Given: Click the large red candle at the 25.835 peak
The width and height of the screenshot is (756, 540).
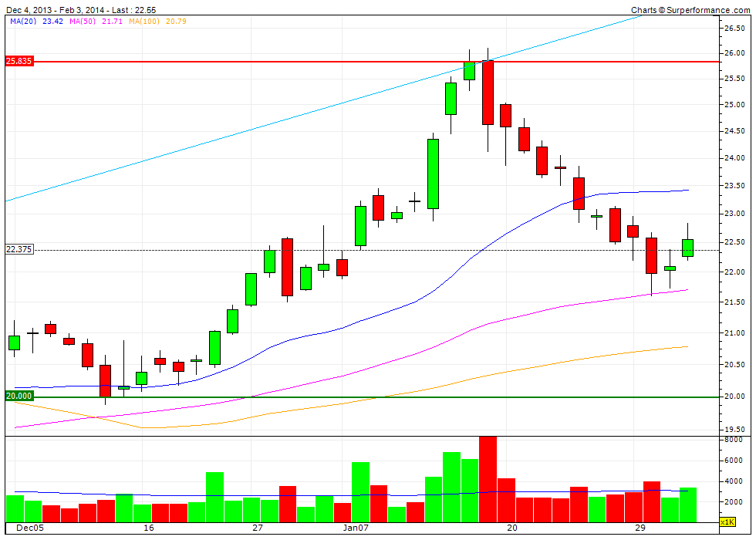Looking at the screenshot, I should [488, 93].
